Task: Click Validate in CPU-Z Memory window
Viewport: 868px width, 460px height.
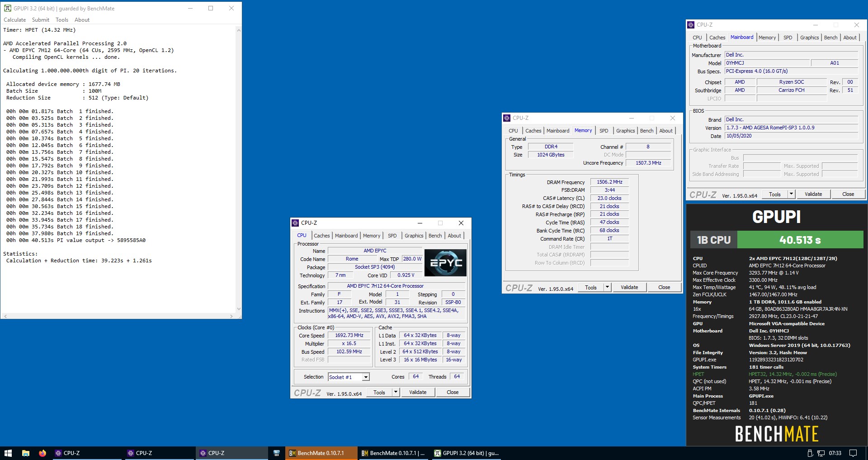Action: (x=629, y=287)
